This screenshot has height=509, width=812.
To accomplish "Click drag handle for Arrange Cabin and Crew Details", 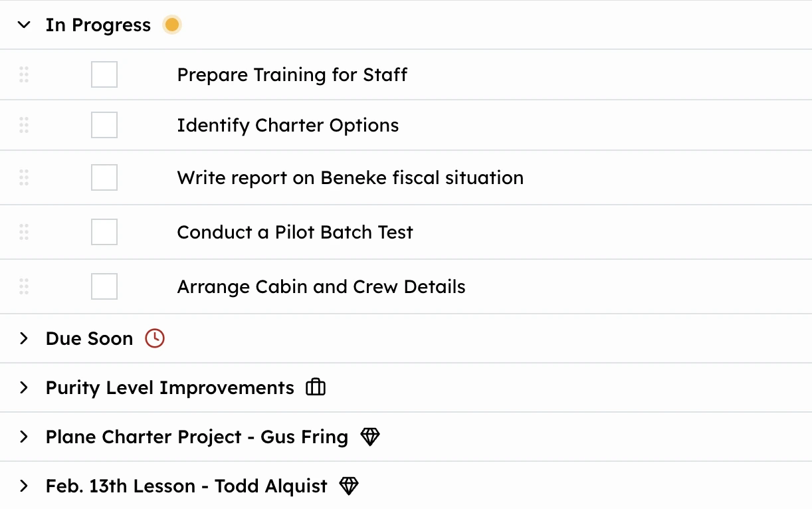I will click(24, 286).
